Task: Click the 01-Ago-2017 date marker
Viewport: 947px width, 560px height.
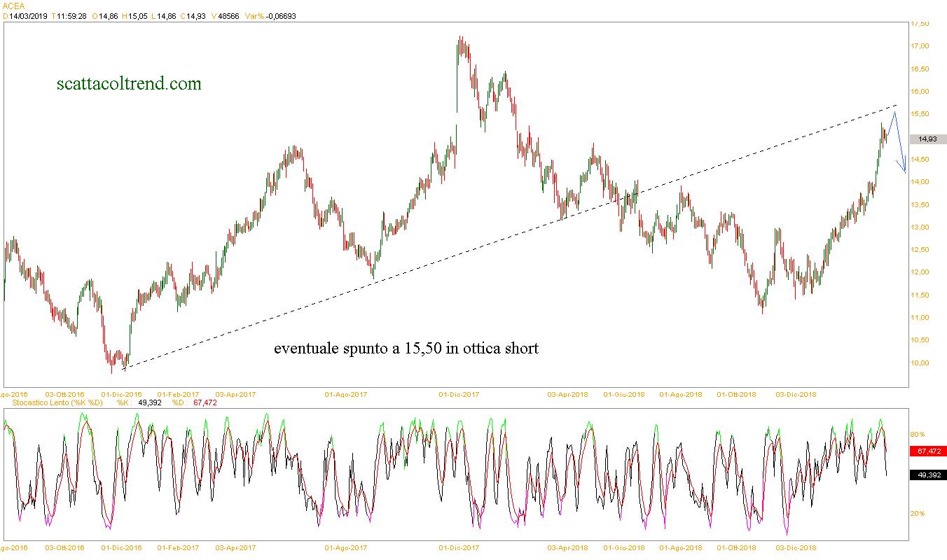Action: (x=346, y=394)
